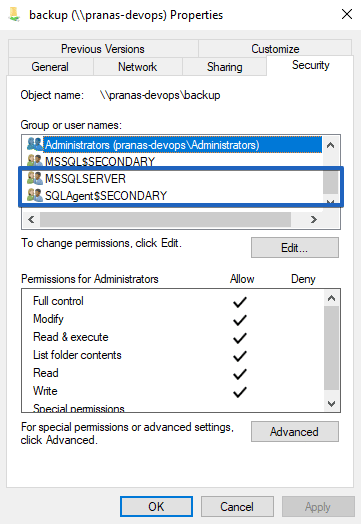Click the group list scroll up arrow
The image size is (361, 524).
[x=331, y=145]
